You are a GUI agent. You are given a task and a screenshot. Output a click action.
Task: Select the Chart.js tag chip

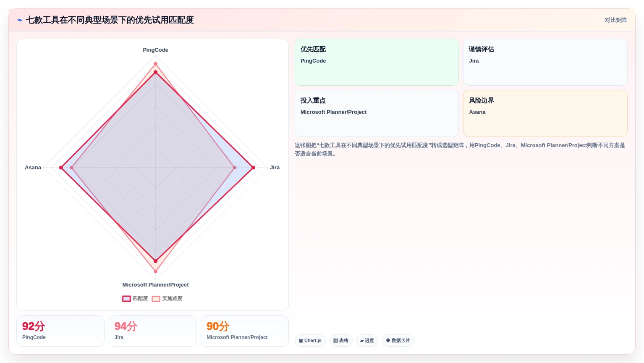[310, 340]
